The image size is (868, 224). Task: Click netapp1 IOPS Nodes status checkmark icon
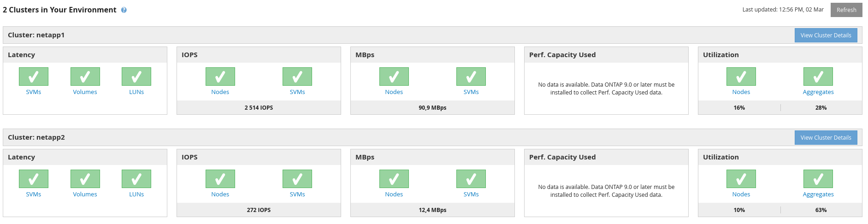pos(220,77)
